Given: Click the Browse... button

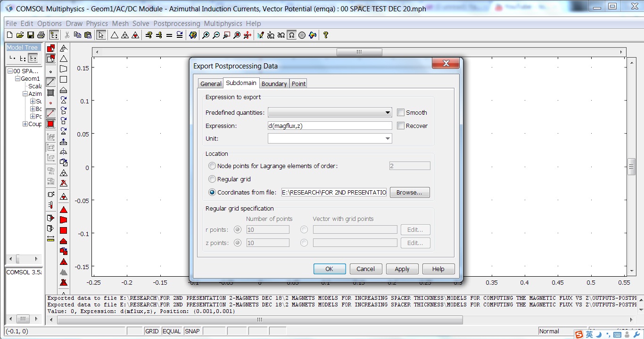Looking at the screenshot, I should pos(409,193).
